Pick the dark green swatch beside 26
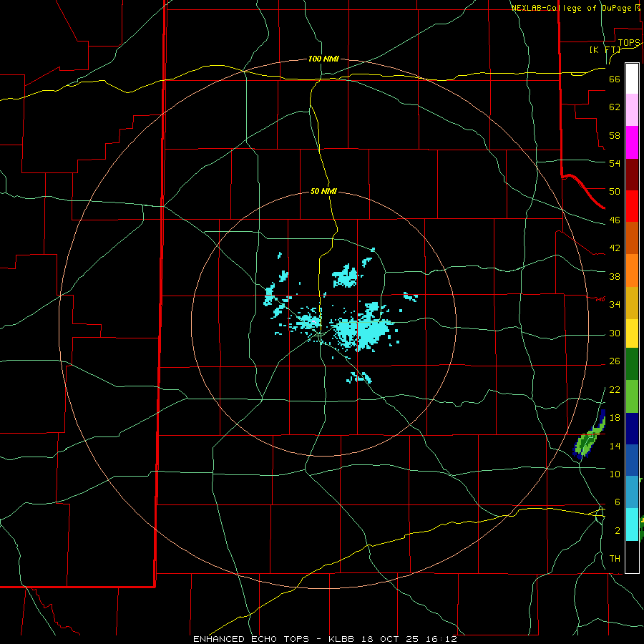Viewport: 644px width, 644px height. 632,364
